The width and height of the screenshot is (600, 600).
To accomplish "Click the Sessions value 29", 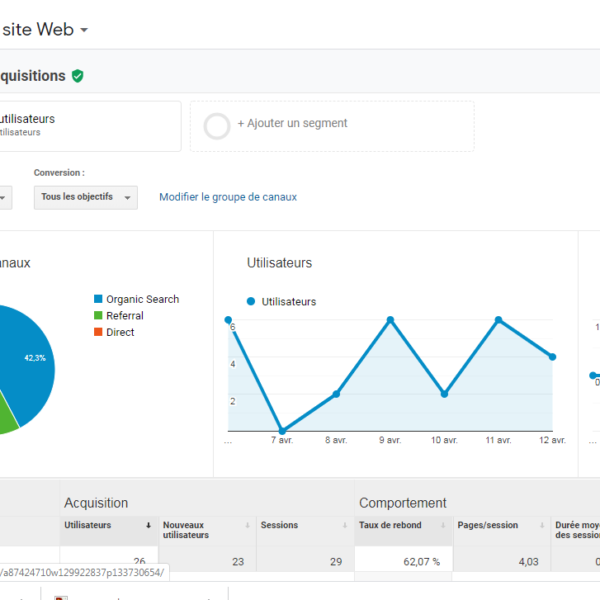I will pos(336,562).
